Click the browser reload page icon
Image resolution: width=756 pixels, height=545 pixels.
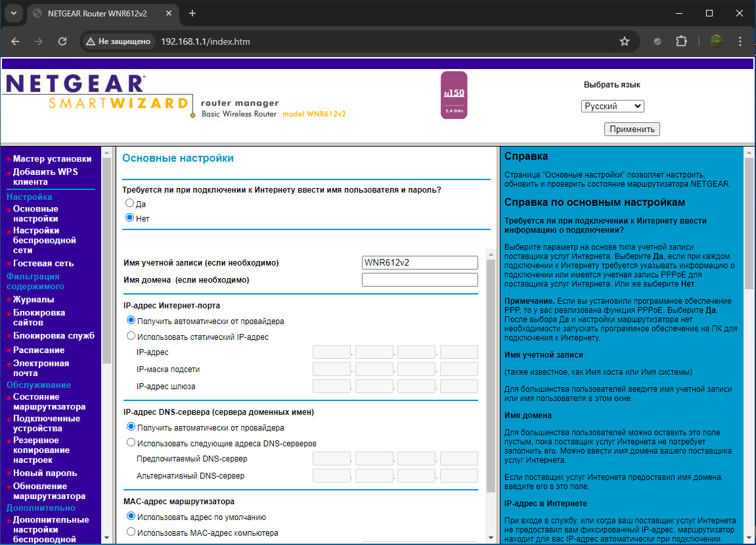click(x=62, y=41)
